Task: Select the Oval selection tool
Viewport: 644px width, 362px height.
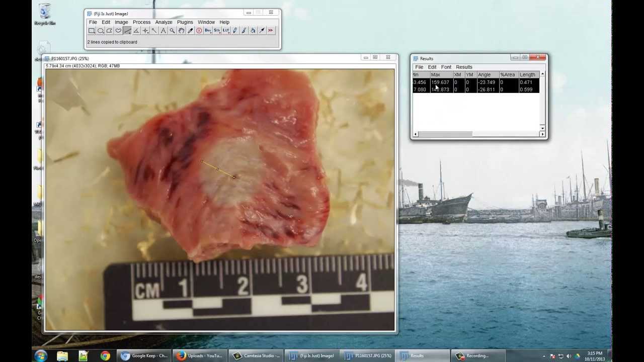Action: tap(101, 31)
